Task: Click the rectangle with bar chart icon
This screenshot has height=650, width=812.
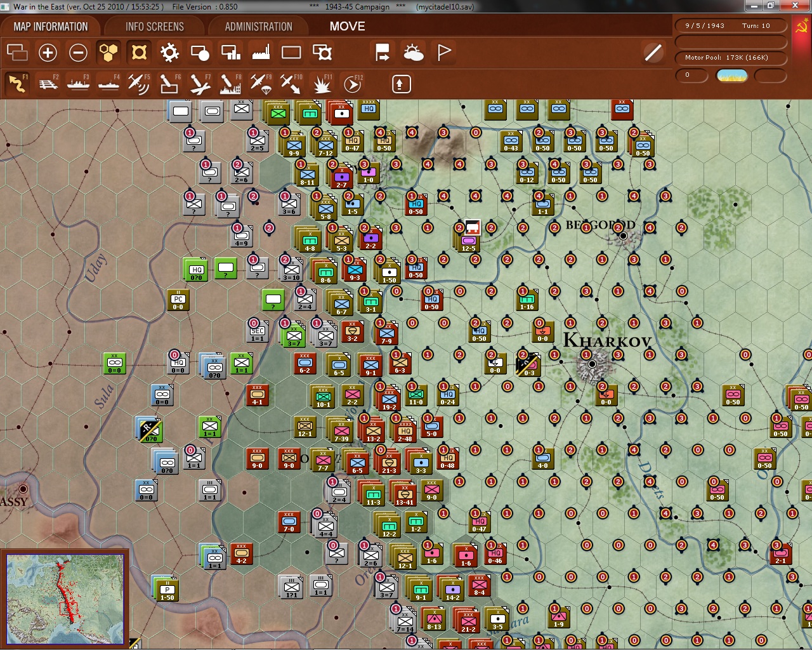Action: pyautogui.click(x=230, y=52)
